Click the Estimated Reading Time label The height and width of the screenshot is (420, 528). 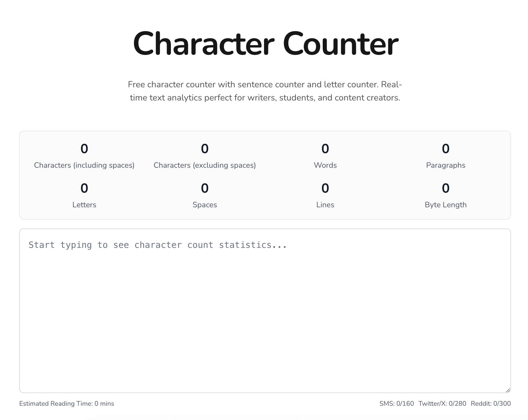tap(67, 404)
